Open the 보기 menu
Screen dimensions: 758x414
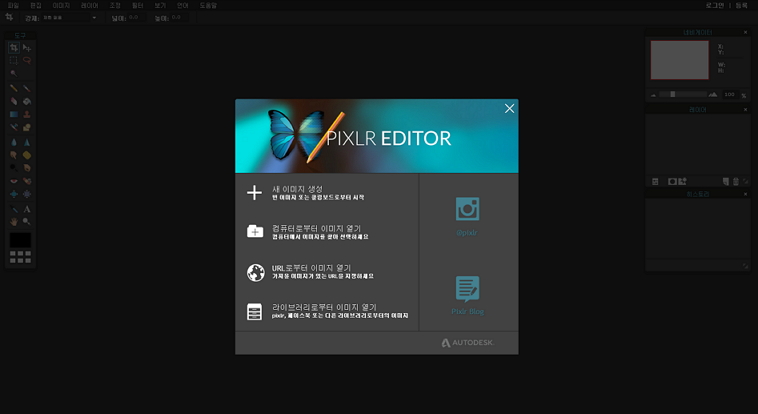[x=160, y=5]
